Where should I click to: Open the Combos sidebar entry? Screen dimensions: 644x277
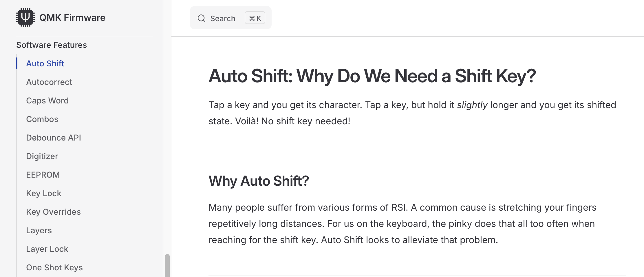(42, 119)
